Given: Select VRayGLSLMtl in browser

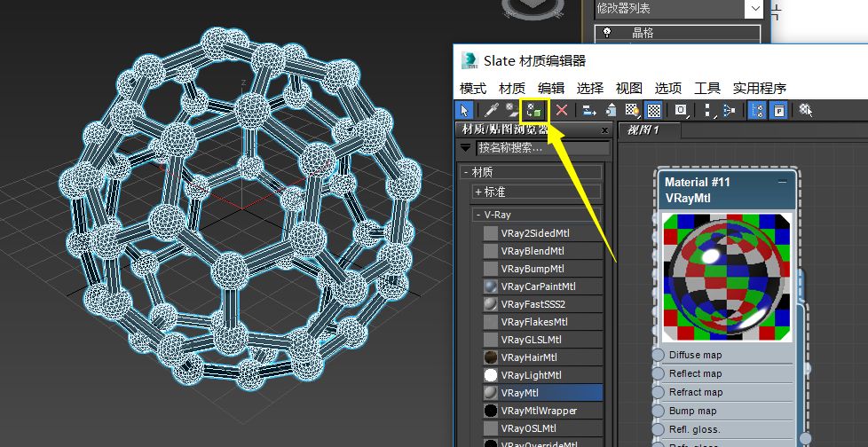Looking at the screenshot, I should pos(542,340).
